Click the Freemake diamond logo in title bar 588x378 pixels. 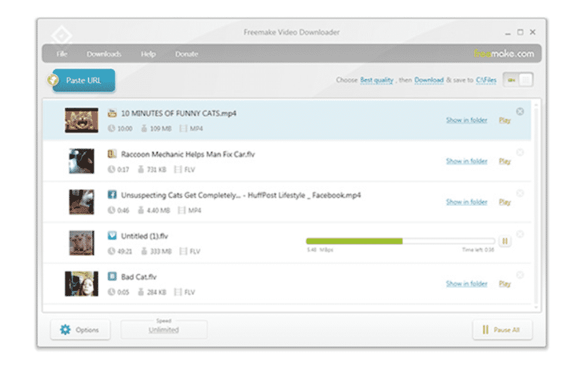tap(60, 35)
